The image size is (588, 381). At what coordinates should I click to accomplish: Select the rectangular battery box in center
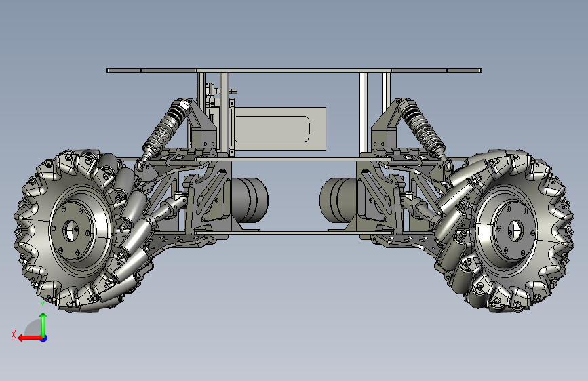pos(279,129)
